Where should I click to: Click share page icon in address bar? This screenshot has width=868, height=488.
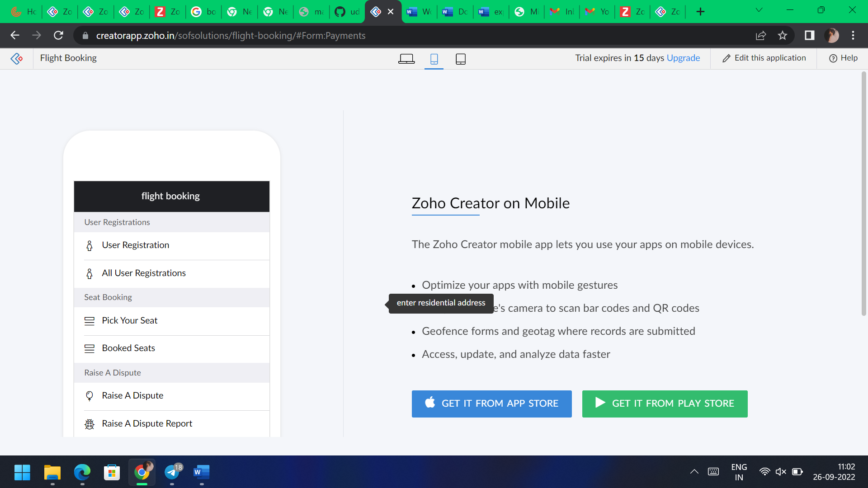tap(761, 35)
